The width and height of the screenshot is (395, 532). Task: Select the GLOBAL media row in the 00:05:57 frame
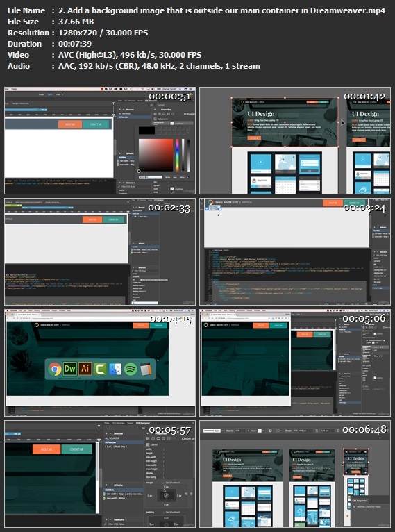[x=124, y=490]
